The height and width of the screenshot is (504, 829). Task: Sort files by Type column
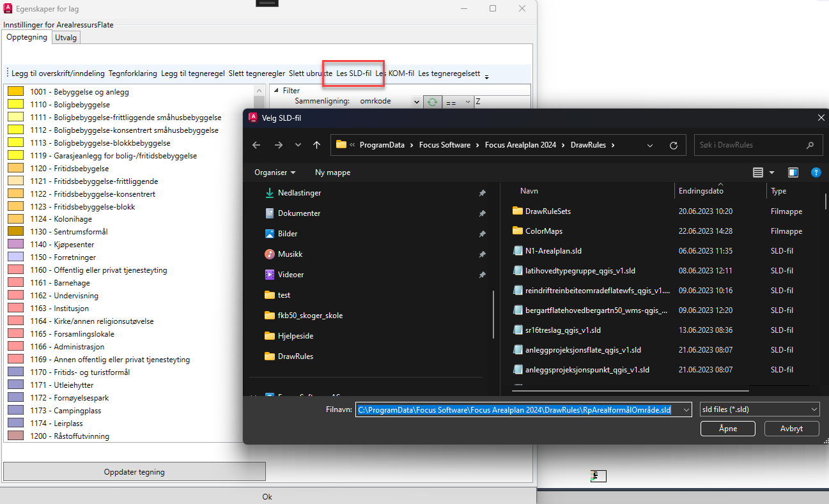tap(779, 191)
